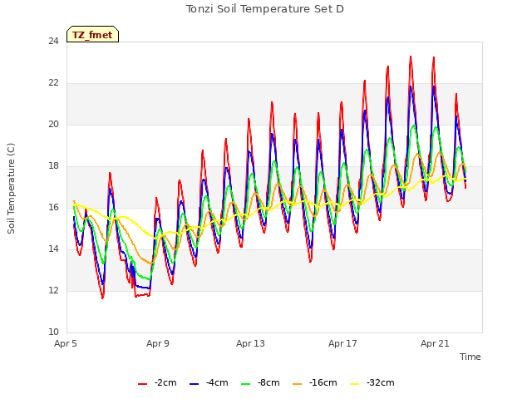Click the Apr 21 x-axis tick label
This screenshot has height=399, width=532.
(x=435, y=343)
